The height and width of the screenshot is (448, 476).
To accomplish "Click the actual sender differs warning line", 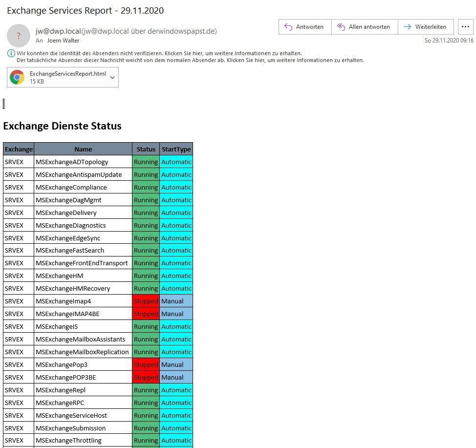I will 190,60.
